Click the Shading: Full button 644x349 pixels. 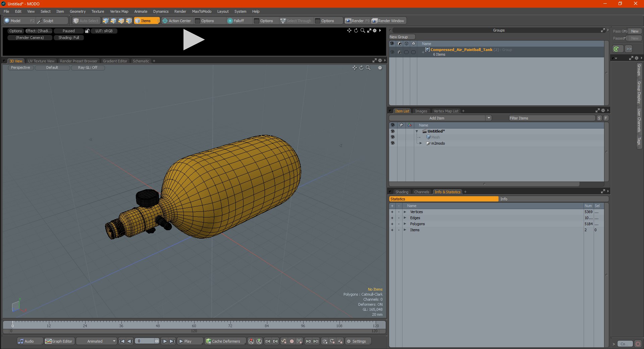[69, 38]
